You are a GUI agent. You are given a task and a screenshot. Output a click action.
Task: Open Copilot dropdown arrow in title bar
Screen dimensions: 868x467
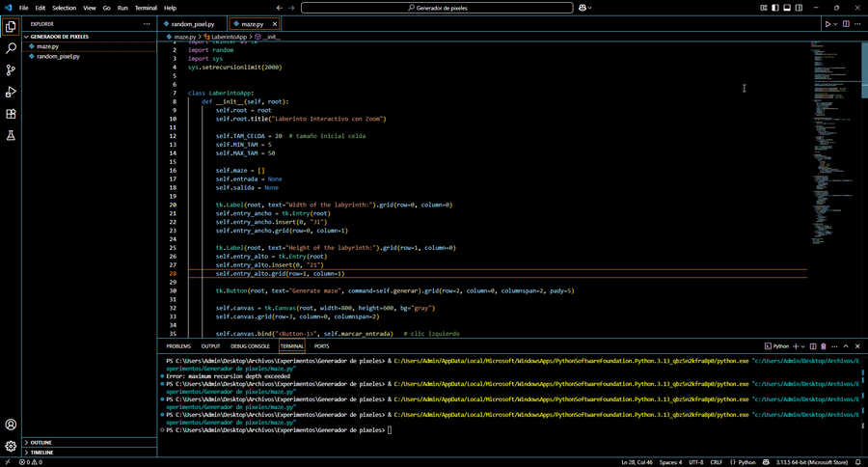pyautogui.click(x=589, y=8)
